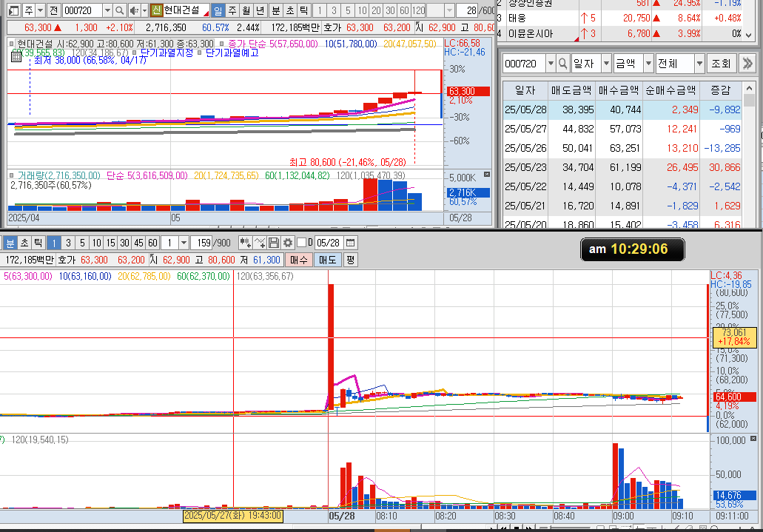The height and width of the screenshot is (532, 763).
Task: Select 주 weekly period next to 일
Action: point(232,10)
